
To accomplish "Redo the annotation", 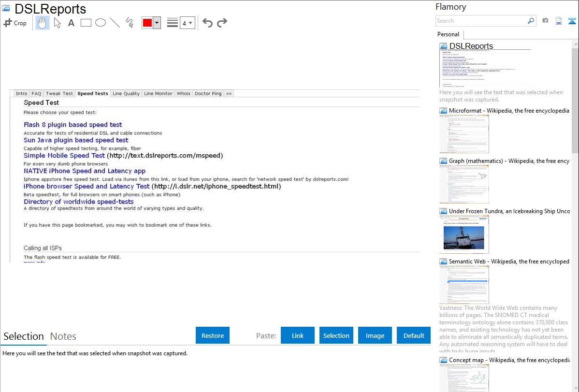I will (x=222, y=23).
